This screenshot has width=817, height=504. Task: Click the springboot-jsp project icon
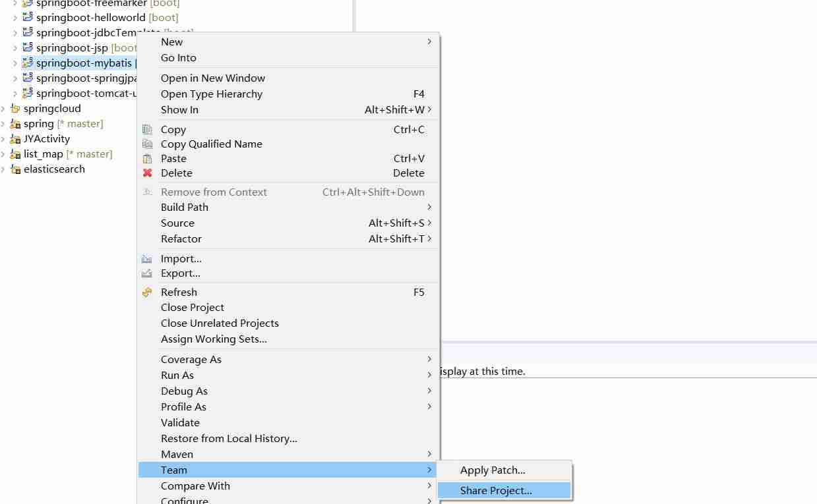(28, 47)
